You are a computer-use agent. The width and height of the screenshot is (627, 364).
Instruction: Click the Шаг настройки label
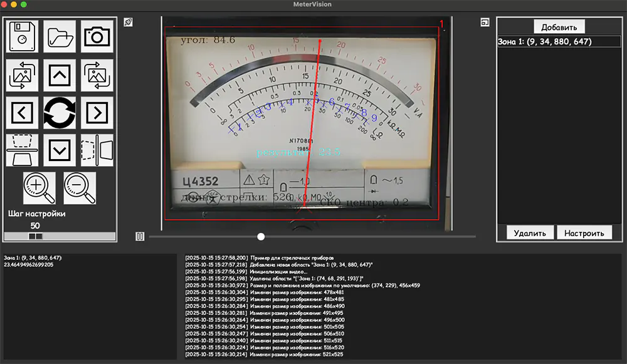click(37, 214)
